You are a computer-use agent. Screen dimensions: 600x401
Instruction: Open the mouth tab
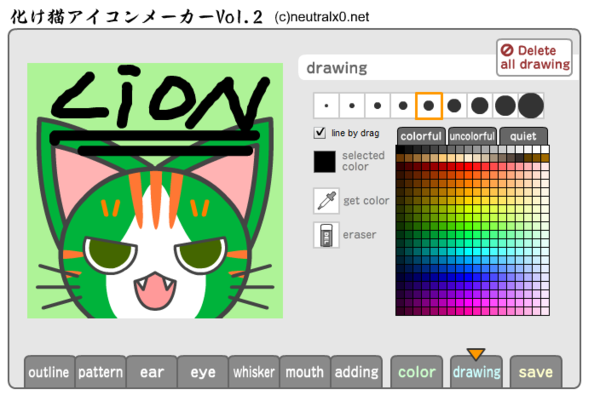point(305,372)
